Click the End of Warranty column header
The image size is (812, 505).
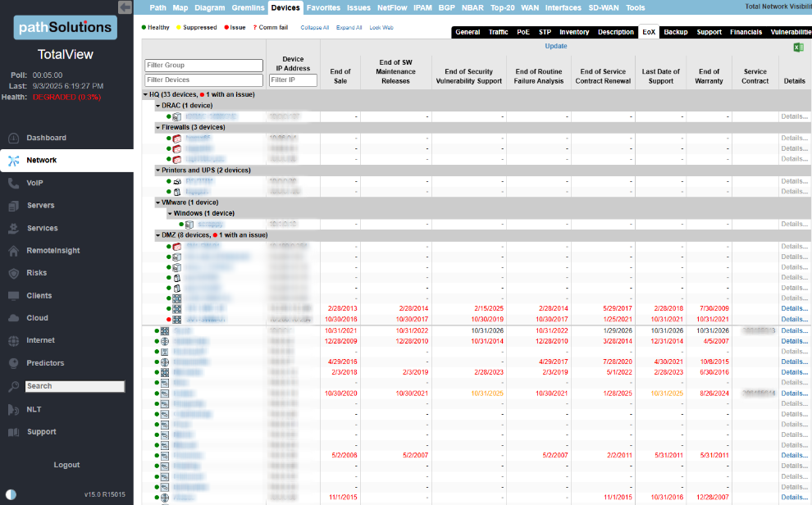coord(709,76)
